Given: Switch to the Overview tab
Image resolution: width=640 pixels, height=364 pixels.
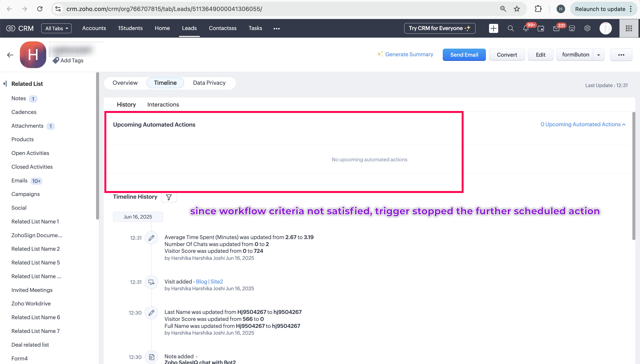Looking at the screenshot, I should point(125,83).
